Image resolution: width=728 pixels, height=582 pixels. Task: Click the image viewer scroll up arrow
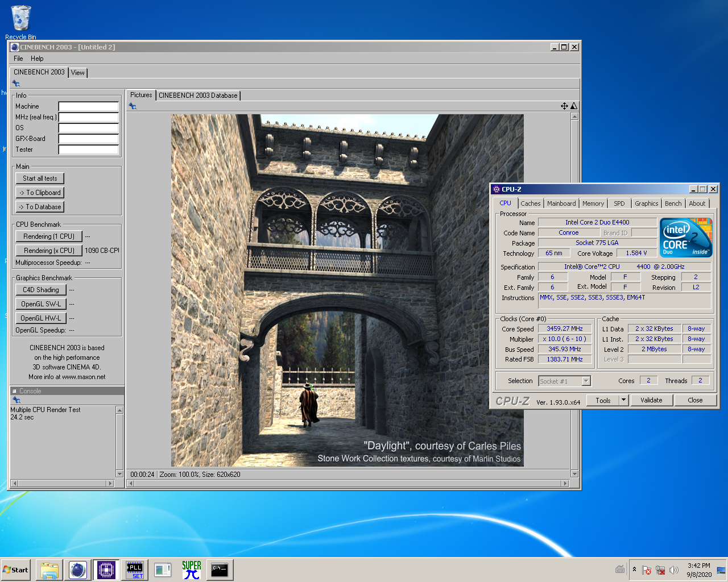(574, 117)
